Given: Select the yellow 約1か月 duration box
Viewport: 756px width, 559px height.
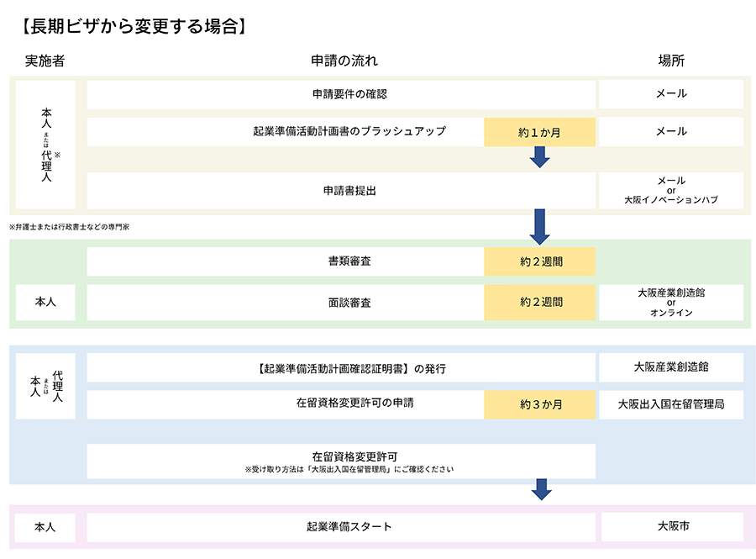Looking at the screenshot, I should (x=539, y=132).
